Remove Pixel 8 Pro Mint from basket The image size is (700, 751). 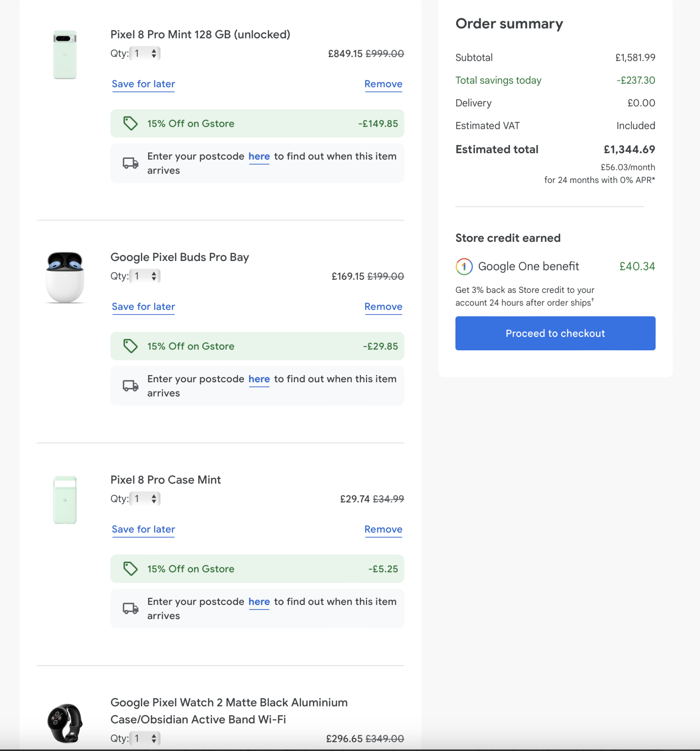(x=383, y=84)
